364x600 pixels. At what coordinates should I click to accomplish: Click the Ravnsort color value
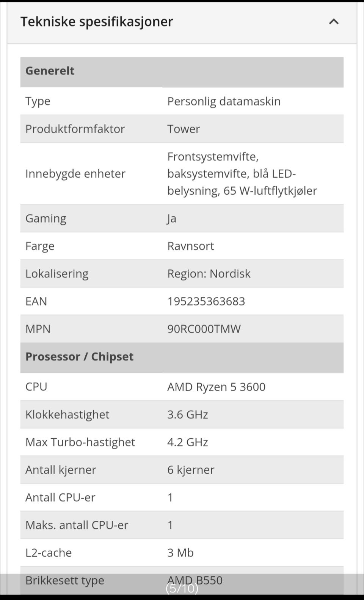[x=190, y=246]
